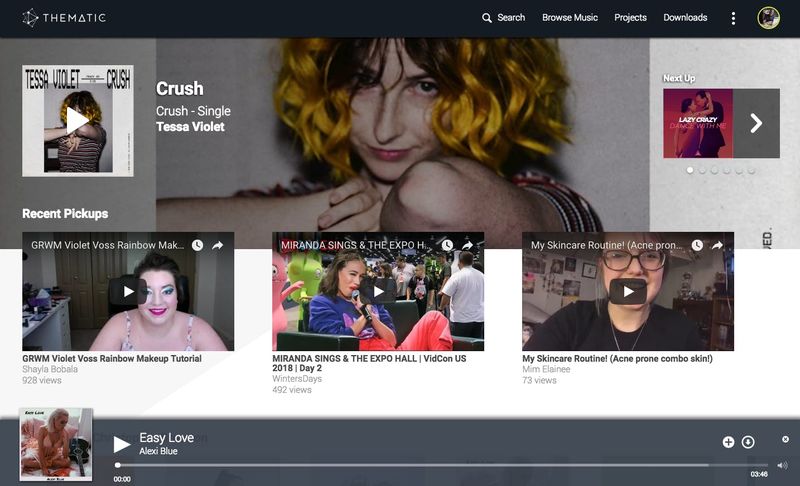Click the 00:00 elapsed time
This screenshot has height=486, width=800.
(122, 479)
